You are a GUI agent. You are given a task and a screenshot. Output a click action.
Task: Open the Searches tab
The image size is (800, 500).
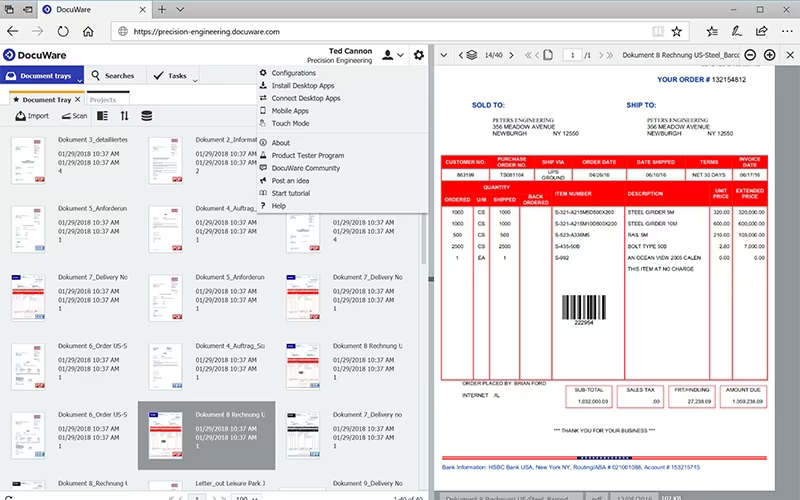pyautogui.click(x=113, y=76)
